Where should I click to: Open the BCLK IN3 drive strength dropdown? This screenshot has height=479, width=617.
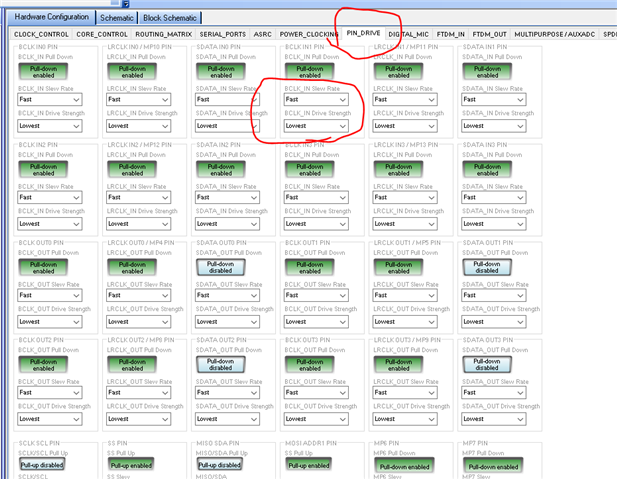316,224
